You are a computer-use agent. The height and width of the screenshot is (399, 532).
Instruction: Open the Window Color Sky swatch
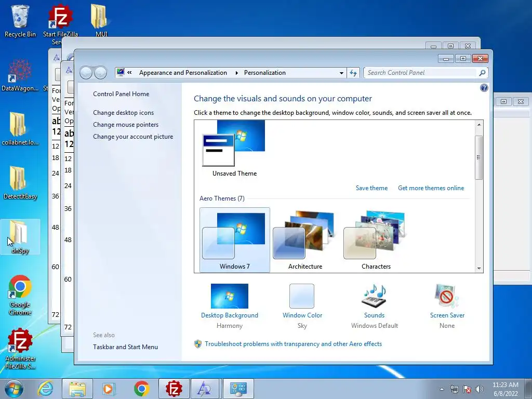click(302, 296)
